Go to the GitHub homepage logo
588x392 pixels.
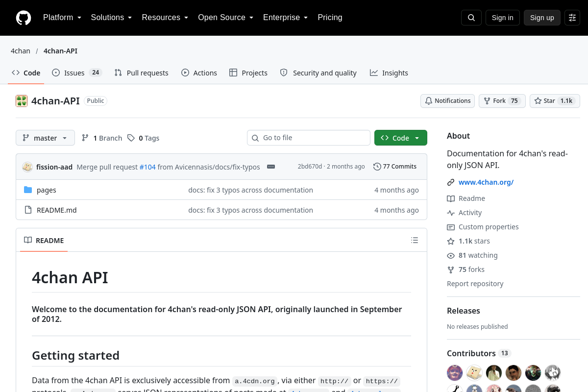[24, 18]
